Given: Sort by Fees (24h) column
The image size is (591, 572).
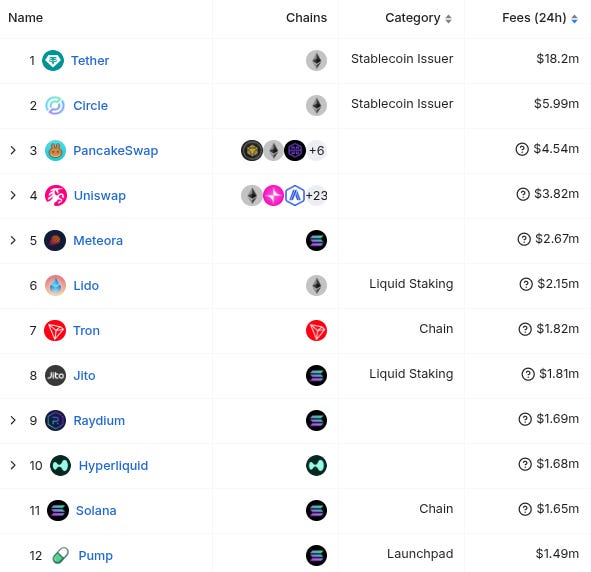Looking at the screenshot, I should point(540,18).
